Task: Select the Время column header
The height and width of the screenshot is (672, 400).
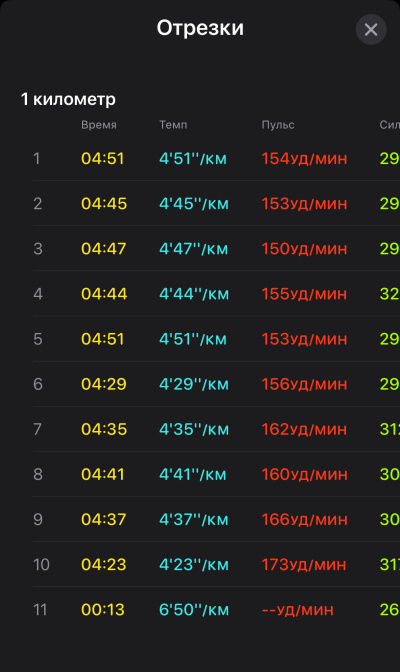Action: [x=99, y=125]
